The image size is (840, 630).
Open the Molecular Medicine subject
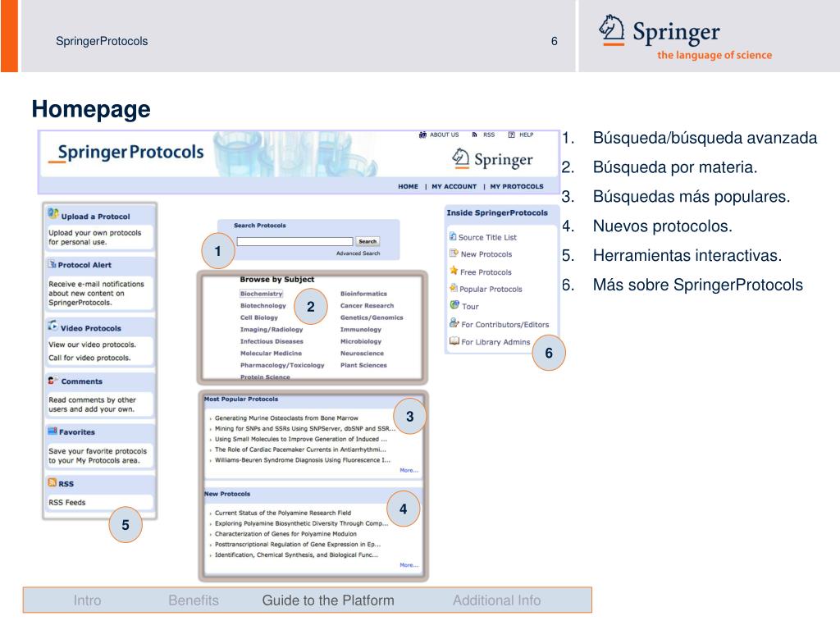(x=271, y=353)
